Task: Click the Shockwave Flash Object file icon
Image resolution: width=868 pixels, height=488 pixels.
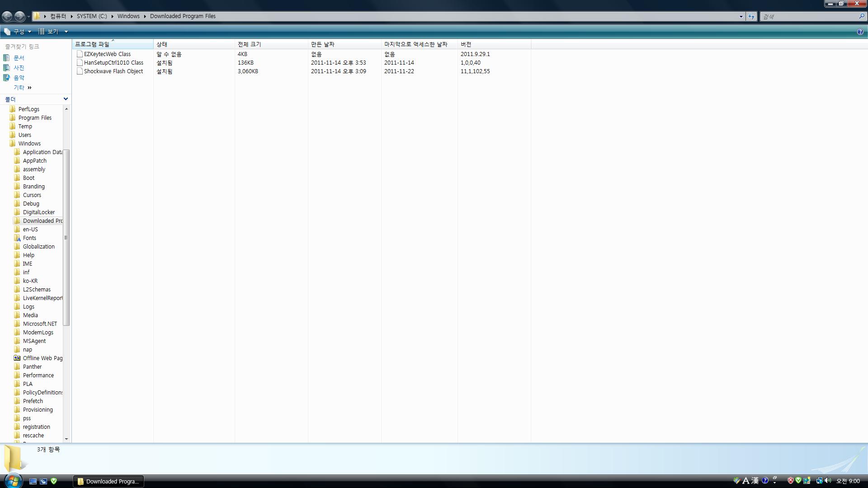Action: (x=80, y=71)
